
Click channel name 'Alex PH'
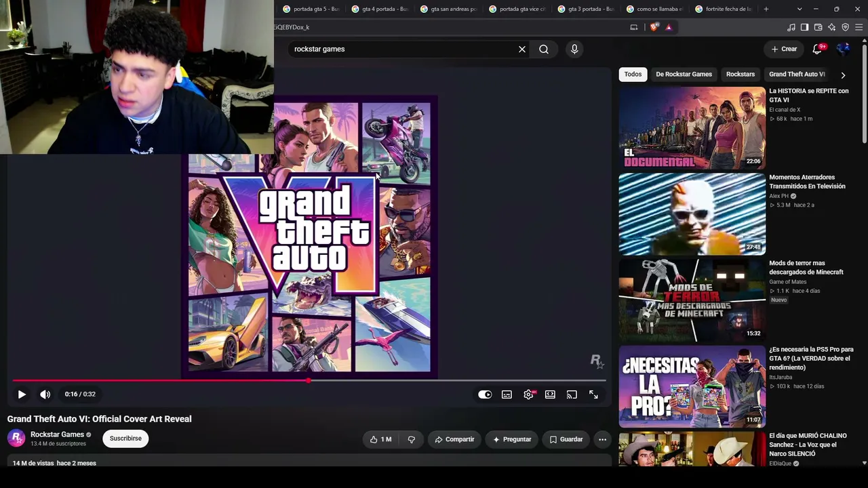click(x=779, y=196)
